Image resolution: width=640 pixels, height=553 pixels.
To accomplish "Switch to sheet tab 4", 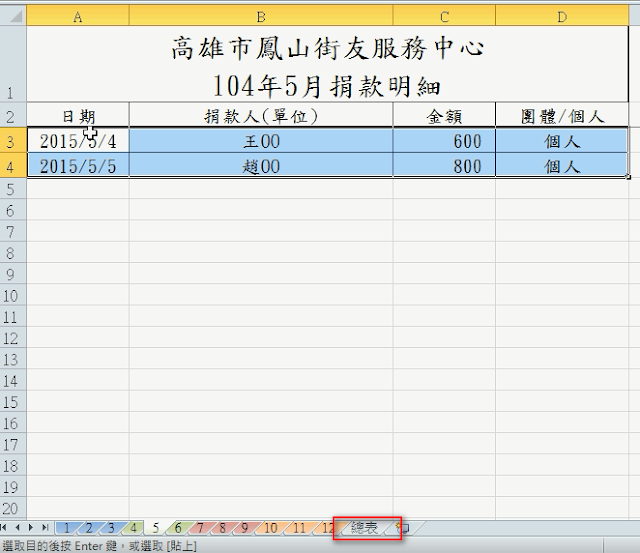I will coord(133,529).
